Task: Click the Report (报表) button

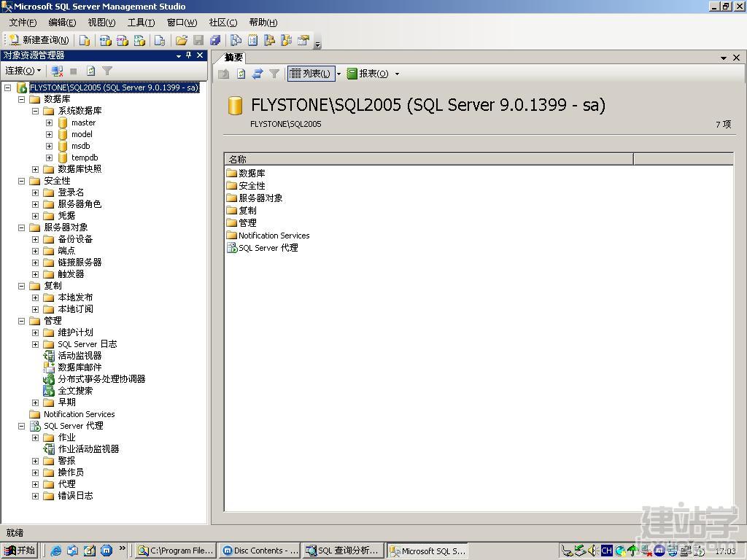Action: point(368,74)
